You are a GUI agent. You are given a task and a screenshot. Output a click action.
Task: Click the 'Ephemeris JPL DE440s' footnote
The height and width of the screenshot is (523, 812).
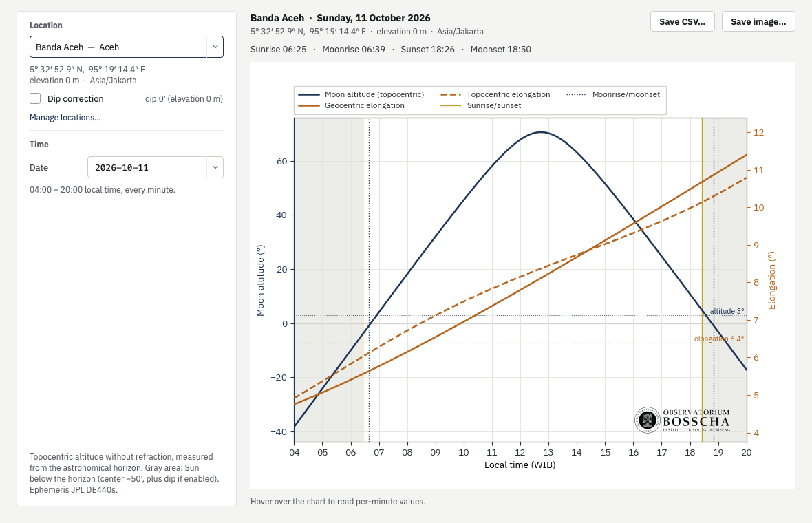pyautogui.click(x=74, y=489)
